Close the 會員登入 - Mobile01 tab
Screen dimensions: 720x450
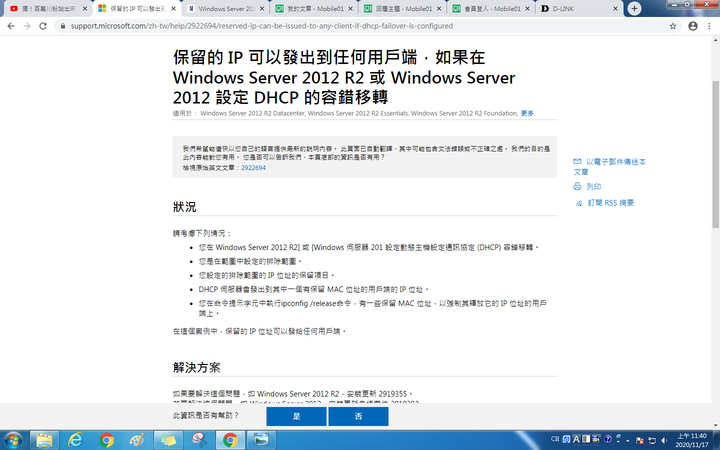pyautogui.click(x=527, y=8)
